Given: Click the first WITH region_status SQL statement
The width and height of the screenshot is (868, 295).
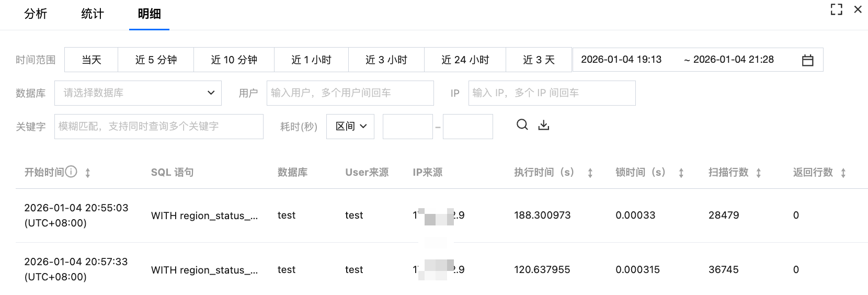Looking at the screenshot, I should click(204, 215).
